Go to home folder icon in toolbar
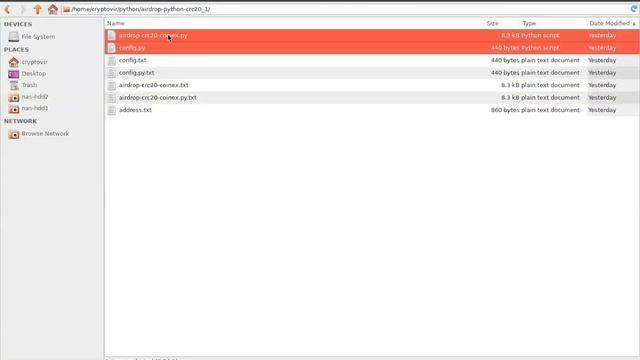 (x=53, y=9)
